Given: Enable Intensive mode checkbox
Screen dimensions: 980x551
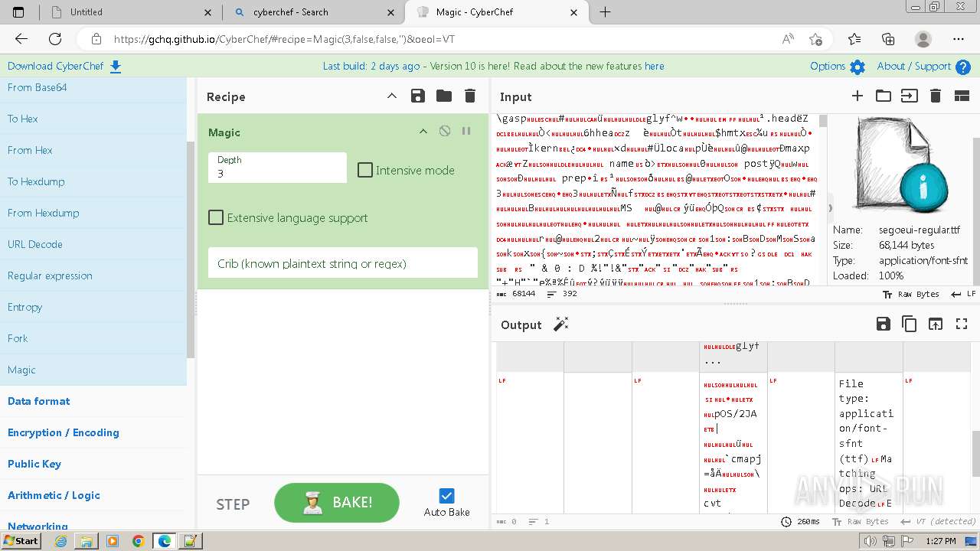Looking at the screenshot, I should [x=365, y=170].
